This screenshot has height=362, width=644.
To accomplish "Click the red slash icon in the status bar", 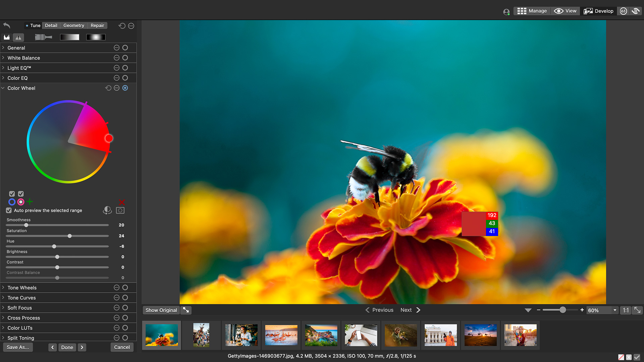I will [621, 357].
